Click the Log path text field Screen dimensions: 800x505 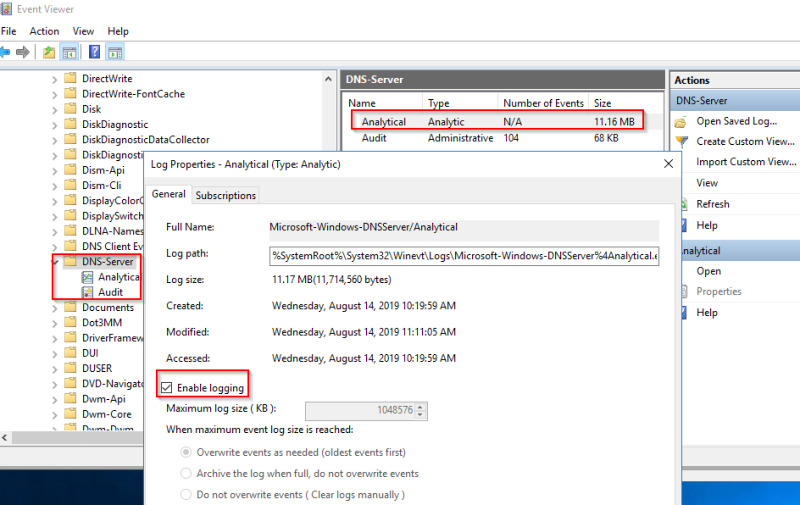464,256
